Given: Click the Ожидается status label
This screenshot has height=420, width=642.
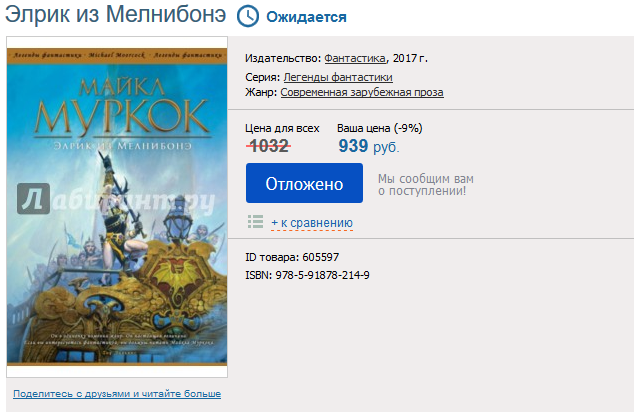Looking at the screenshot, I should coord(306,17).
